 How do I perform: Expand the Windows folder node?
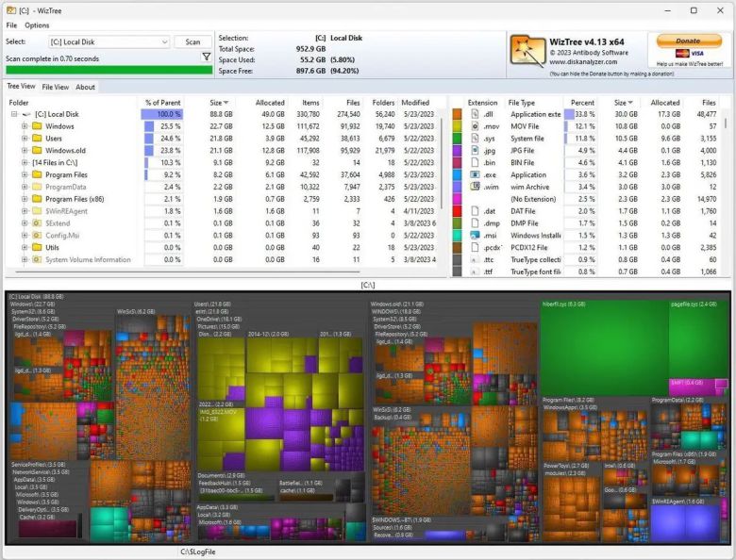[25, 126]
